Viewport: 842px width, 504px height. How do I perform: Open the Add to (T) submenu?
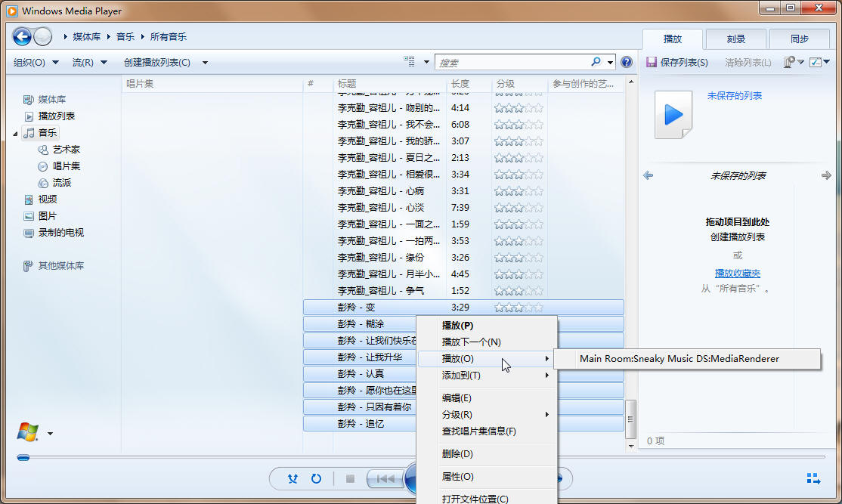click(487, 376)
